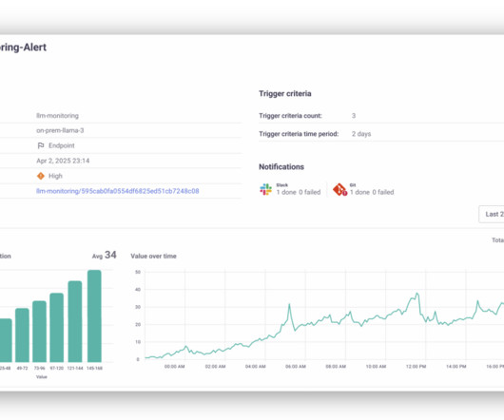Screen dimensions: 504x420
Task: Click the 73-96 histogram bar
Action: pos(40,332)
